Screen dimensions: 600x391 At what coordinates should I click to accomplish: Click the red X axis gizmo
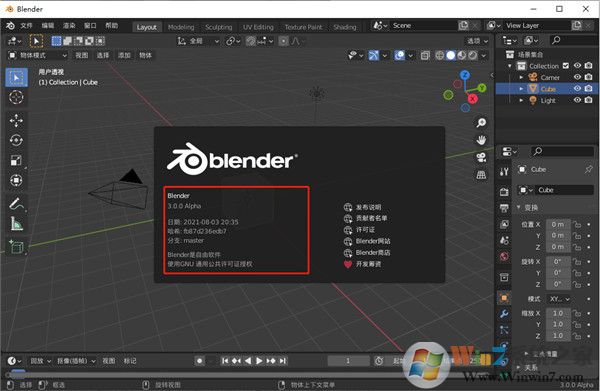[x=473, y=99]
